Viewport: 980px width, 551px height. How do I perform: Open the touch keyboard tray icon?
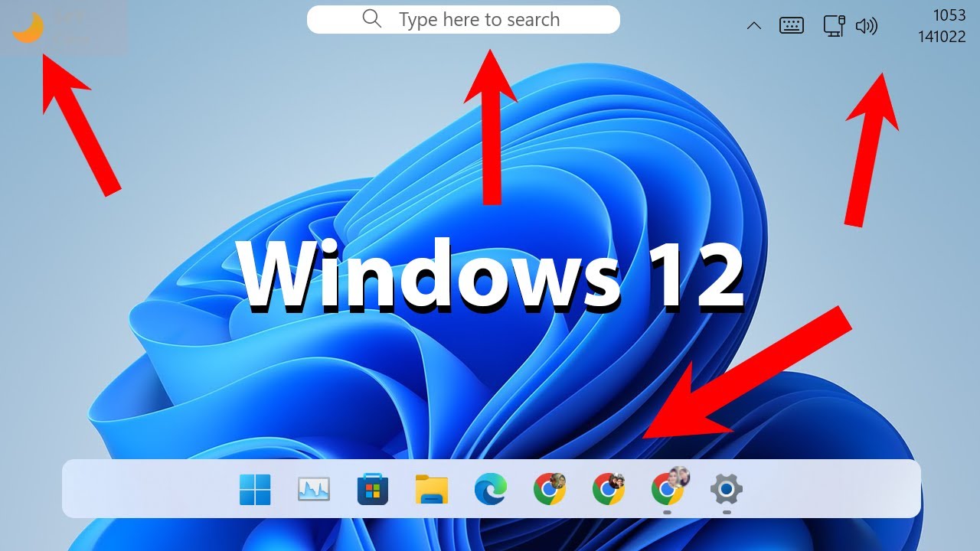pos(792,26)
